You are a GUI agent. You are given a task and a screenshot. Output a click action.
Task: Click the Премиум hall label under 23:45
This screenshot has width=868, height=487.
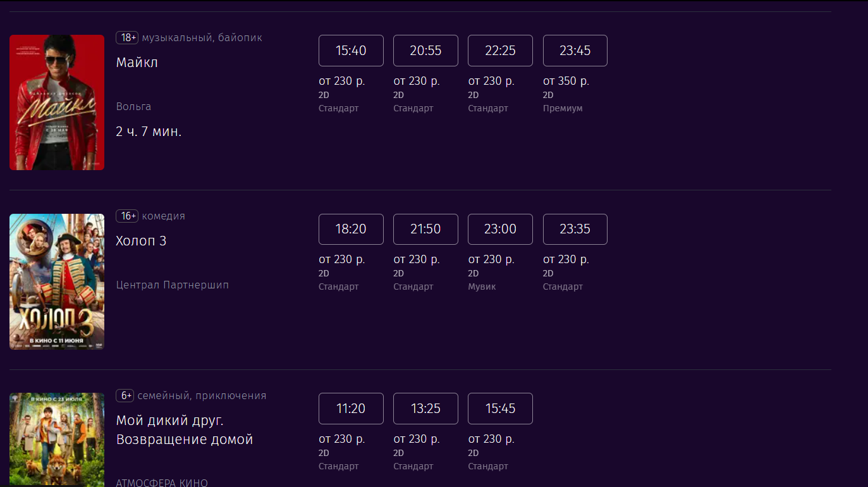(563, 108)
